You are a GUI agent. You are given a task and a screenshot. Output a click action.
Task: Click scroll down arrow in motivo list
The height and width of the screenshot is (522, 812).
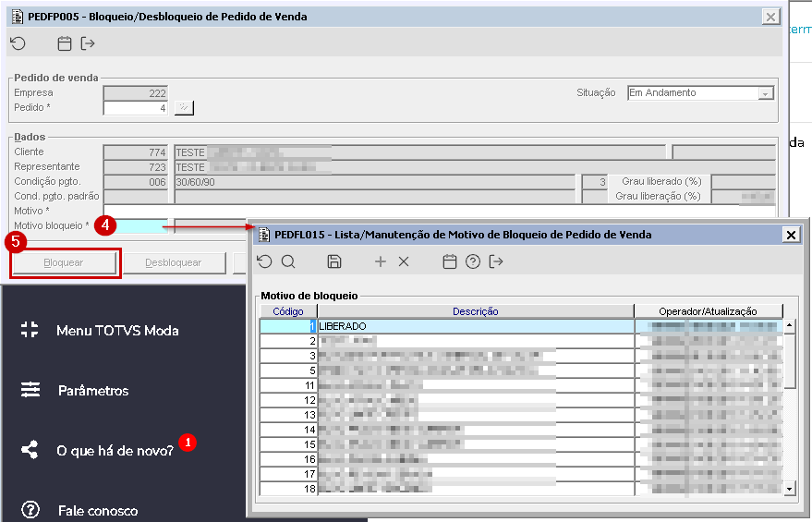click(789, 489)
